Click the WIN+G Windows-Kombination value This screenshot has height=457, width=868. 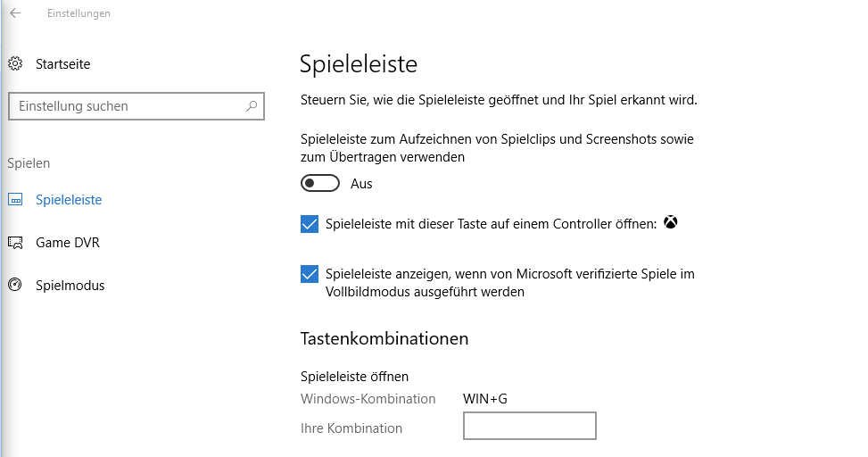coord(484,399)
